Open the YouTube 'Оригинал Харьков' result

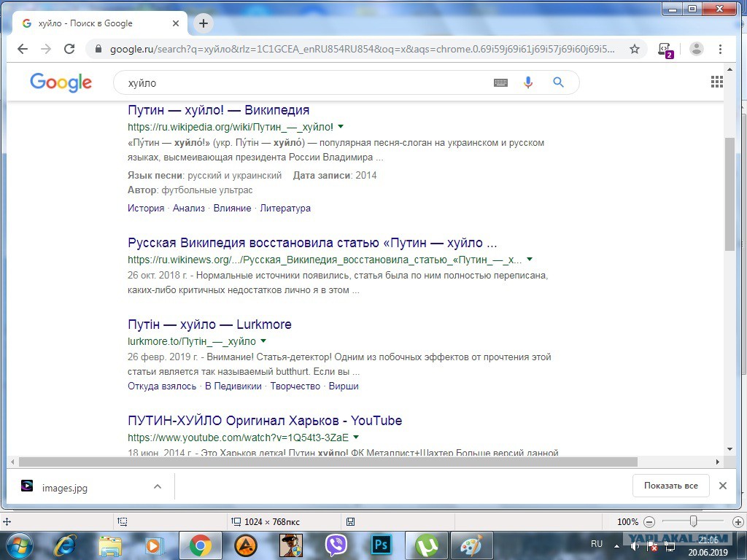265,421
